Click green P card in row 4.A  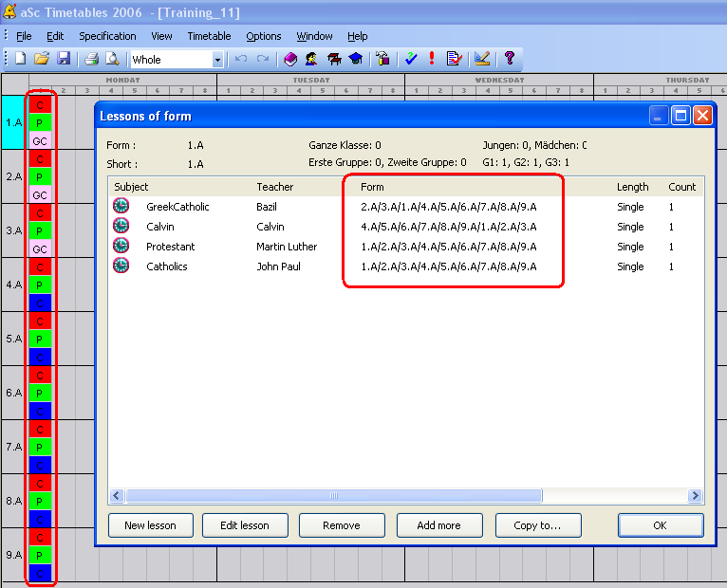click(x=40, y=285)
